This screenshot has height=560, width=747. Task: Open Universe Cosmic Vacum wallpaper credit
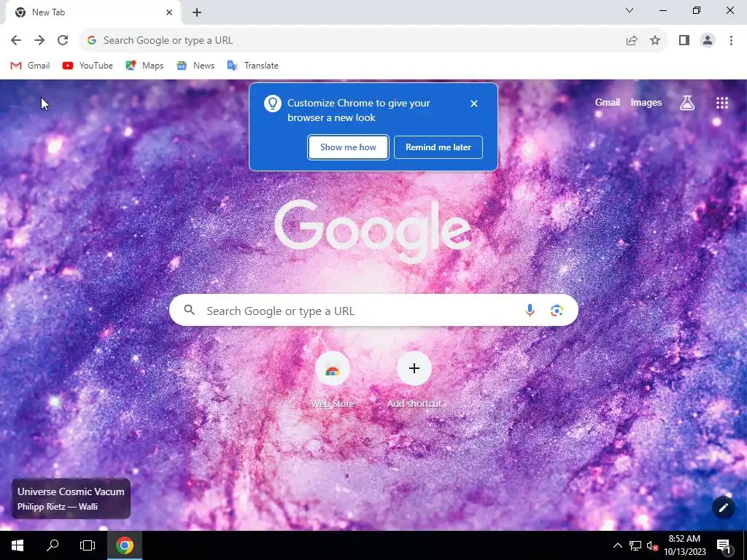pos(71,499)
